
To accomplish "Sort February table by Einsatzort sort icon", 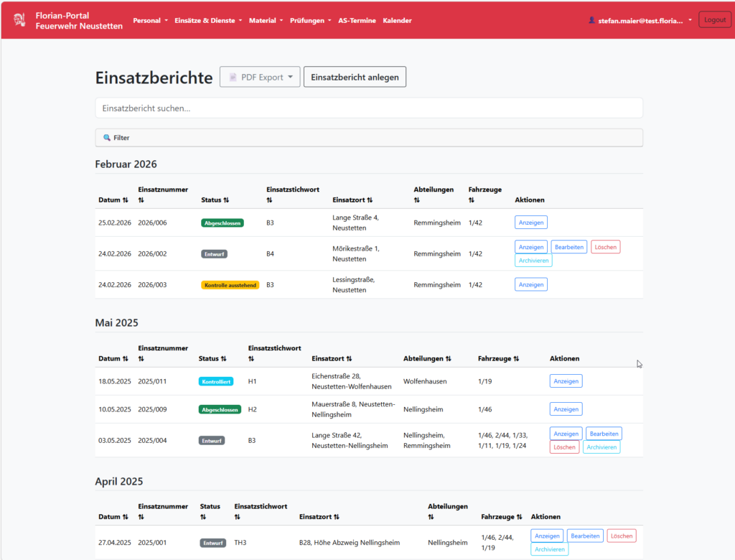I will click(370, 200).
